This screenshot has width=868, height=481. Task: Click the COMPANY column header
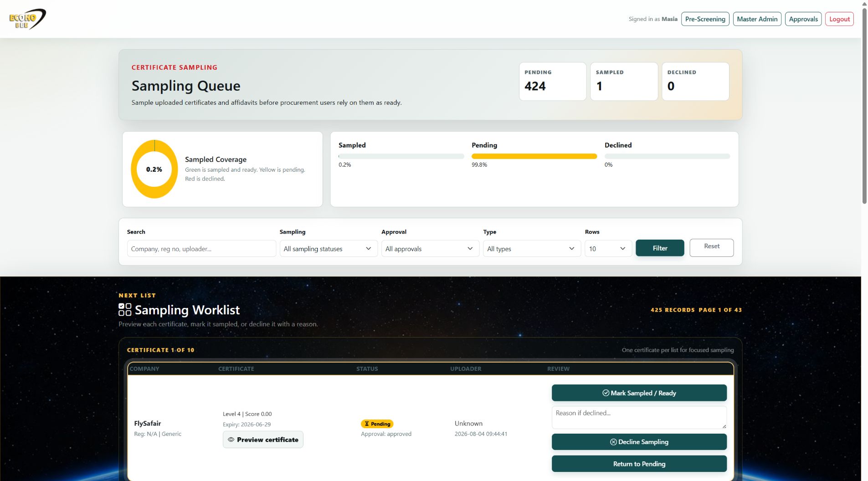(144, 369)
